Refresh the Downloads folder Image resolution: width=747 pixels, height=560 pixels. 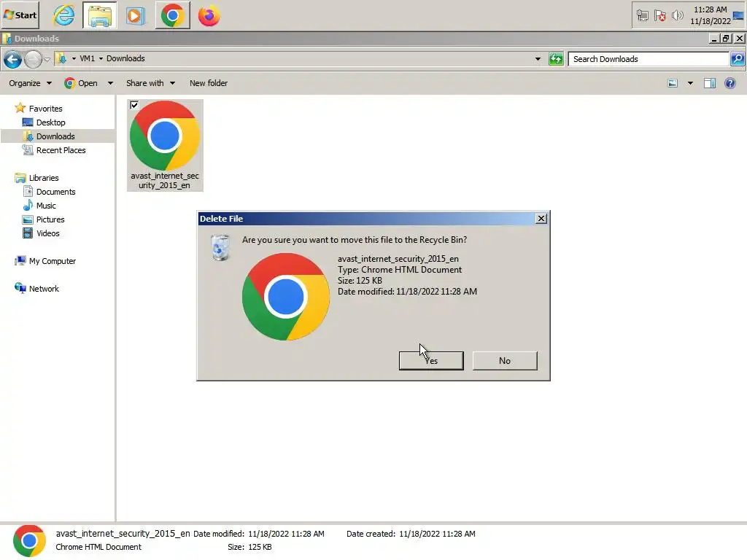point(556,59)
